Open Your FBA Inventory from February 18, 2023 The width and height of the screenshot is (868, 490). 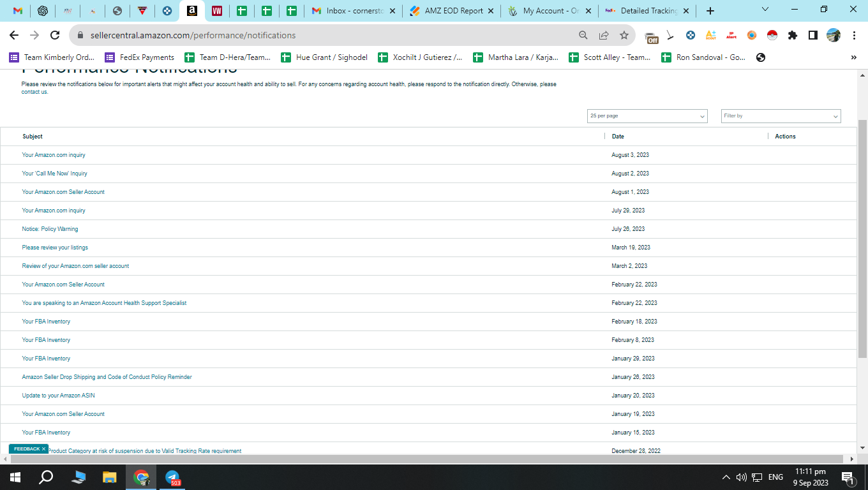tap(46, 322)
